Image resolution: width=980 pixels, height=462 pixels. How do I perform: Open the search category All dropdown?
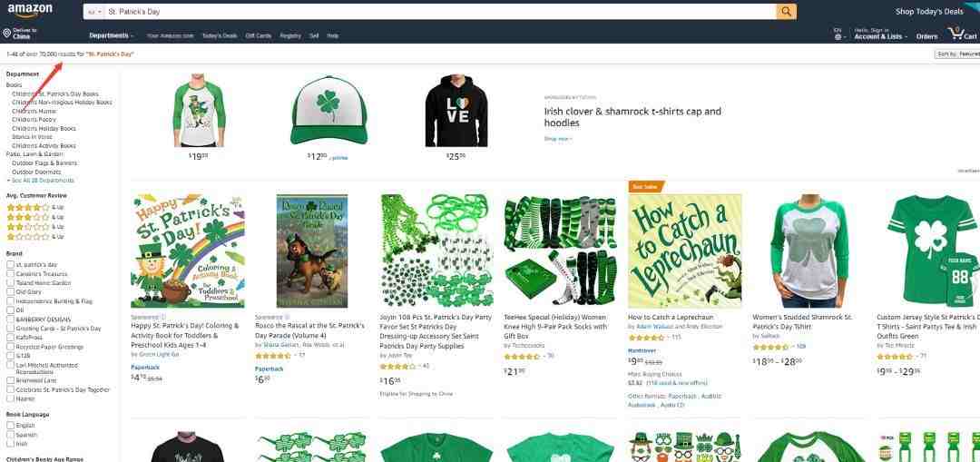94,12
